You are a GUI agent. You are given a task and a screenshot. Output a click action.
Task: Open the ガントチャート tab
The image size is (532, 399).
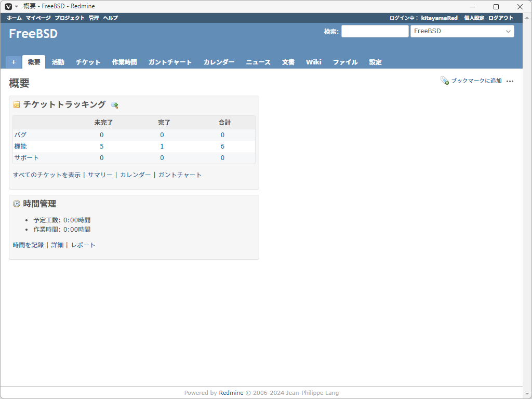(170, 62)
